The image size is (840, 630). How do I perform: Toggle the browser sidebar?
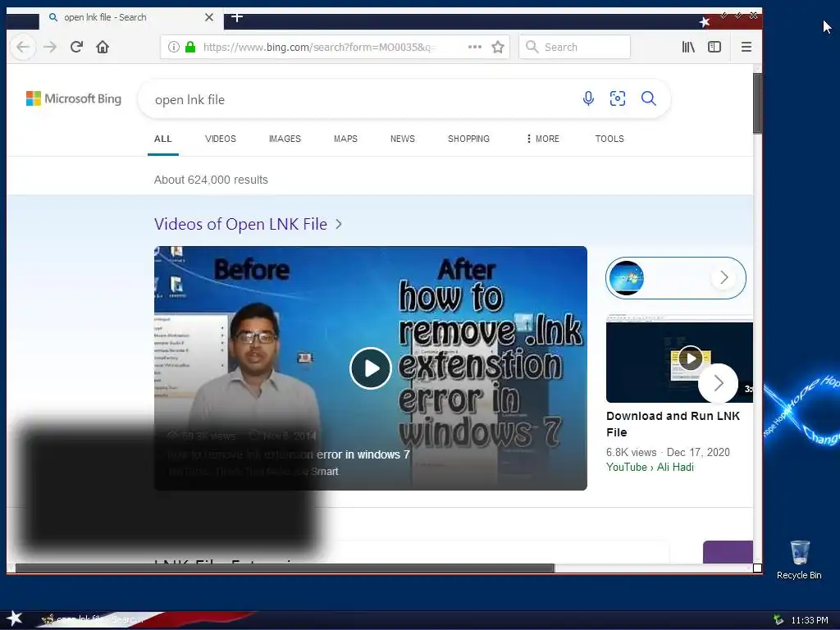click(714, 47)
